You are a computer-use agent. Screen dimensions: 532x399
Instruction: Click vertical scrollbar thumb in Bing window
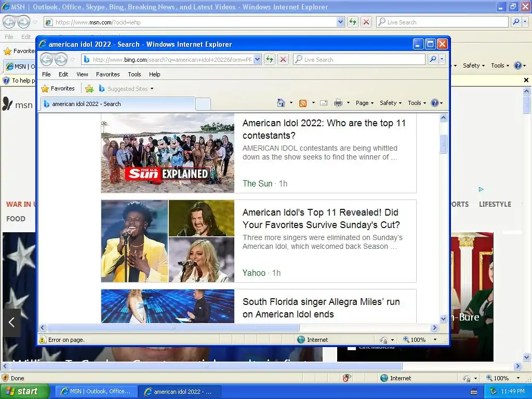pos(443,144)
